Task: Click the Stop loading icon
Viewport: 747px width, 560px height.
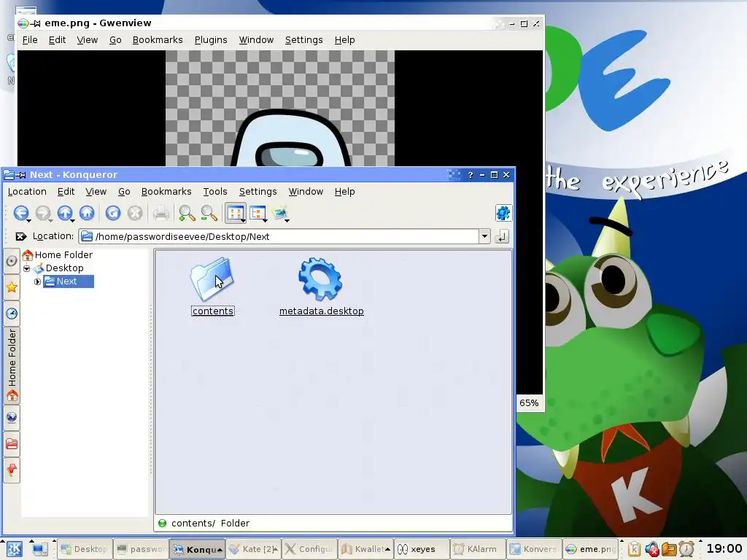Action: [x=135, y=213]
